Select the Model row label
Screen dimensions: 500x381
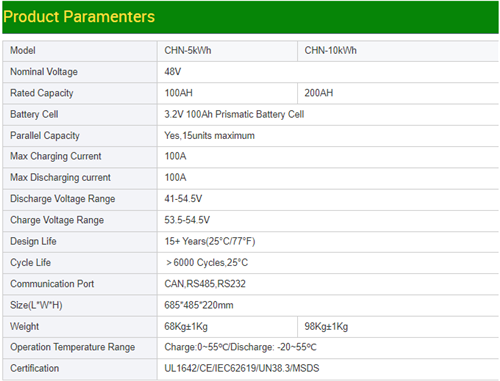pyautogui.click(x=23, y=51)
